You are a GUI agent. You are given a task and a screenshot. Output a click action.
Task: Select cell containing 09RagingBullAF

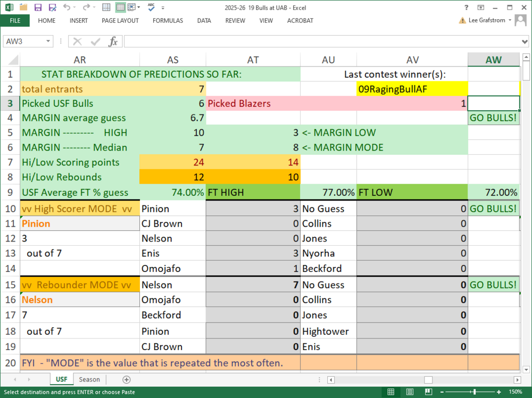412,89
